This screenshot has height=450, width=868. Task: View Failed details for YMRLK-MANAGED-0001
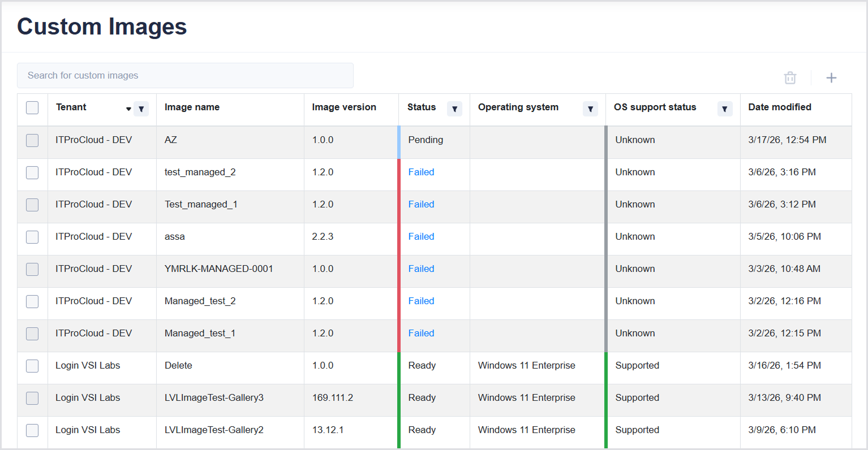(x=421, y=269)
